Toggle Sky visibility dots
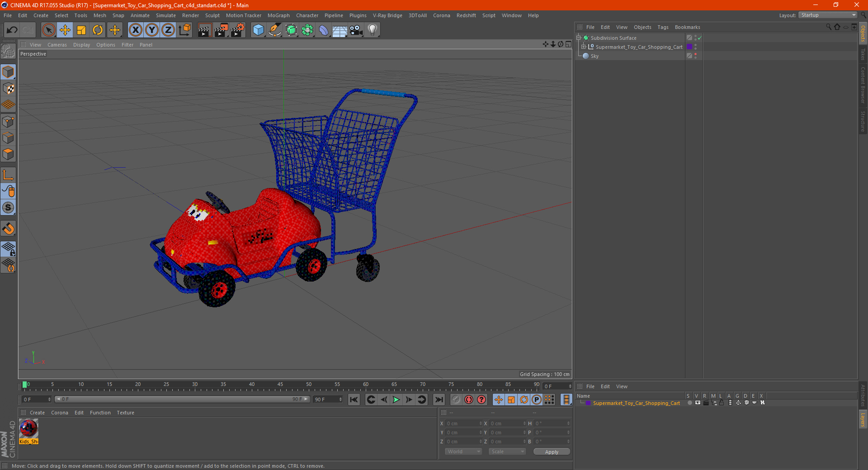Viewport: 868px width, 470px height. click(695, 56)
